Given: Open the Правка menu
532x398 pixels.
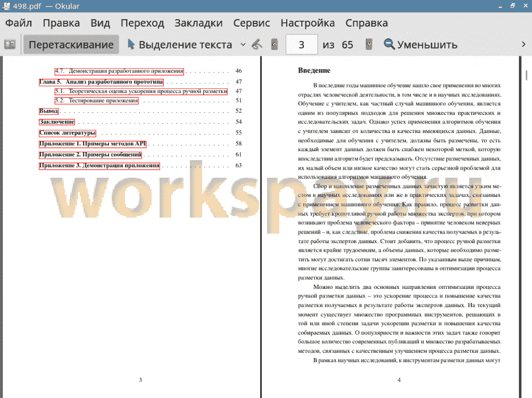Looking at the screenshot, I should pos(61,23).
